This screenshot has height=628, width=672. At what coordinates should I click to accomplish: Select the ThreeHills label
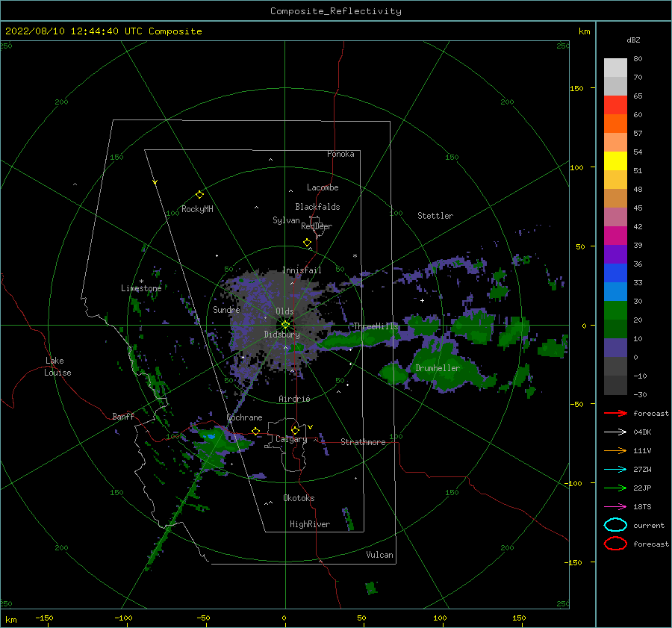pyautogui.click(x=376, y=326)
